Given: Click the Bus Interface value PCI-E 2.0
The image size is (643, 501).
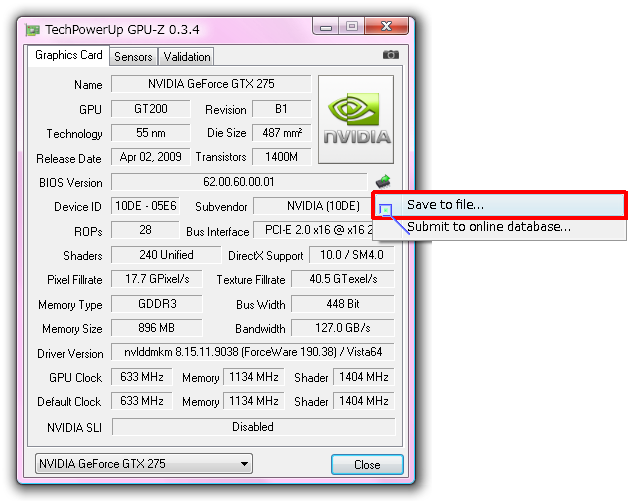Looking at the screenshot, I should click(x=313, y=230).
